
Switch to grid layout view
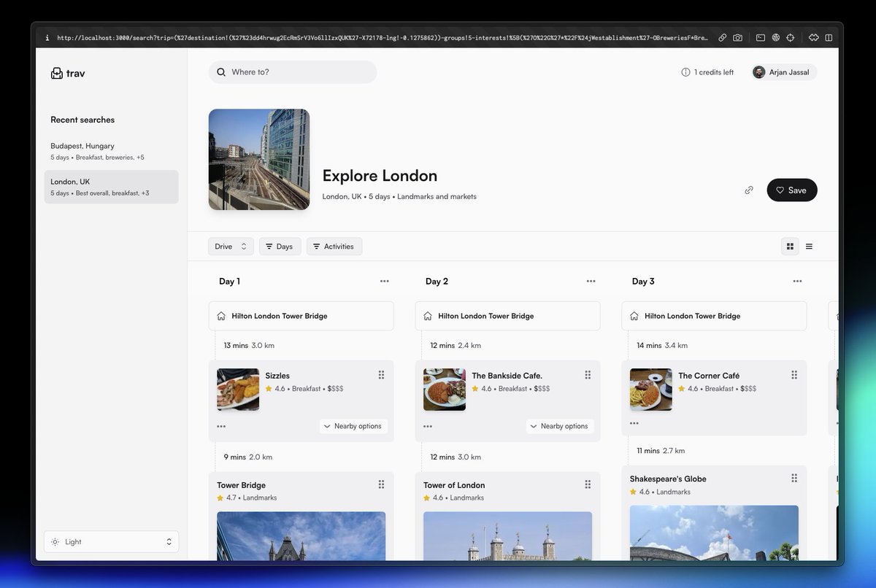click(790, 246)
